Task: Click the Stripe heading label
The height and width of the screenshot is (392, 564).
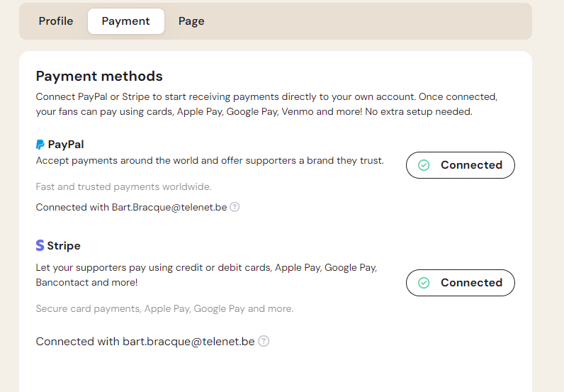Action: click(x=64, y=246)
